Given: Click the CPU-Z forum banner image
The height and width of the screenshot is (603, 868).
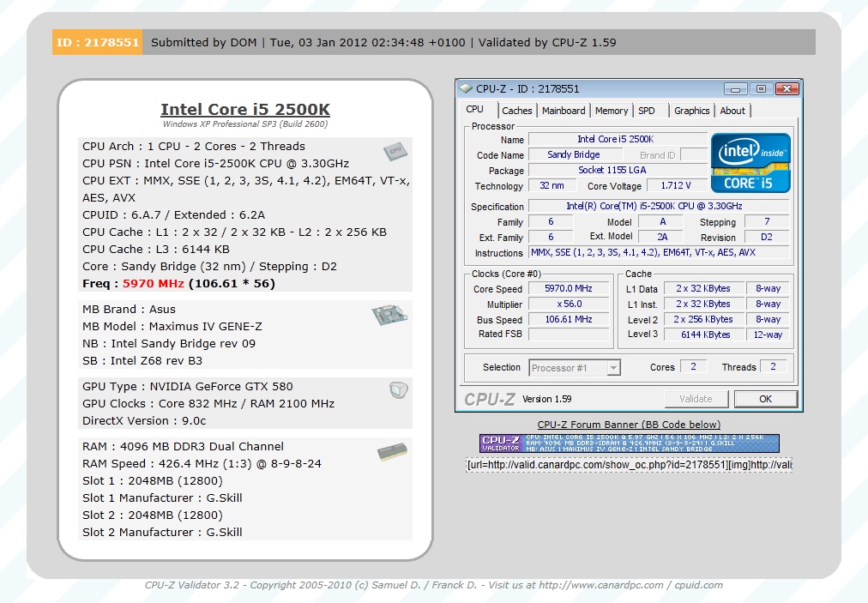Looking at the screenshot, I should (629, 443).
